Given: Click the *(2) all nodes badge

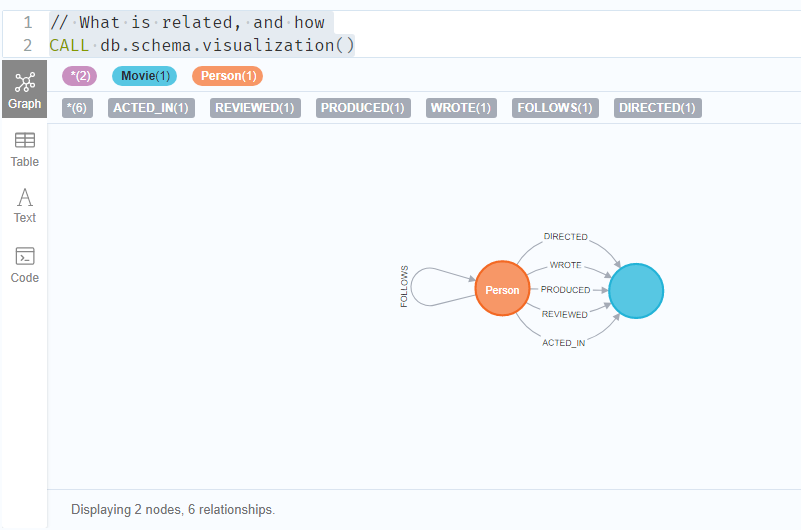Looking at the screenshot, I should (79, 76).
